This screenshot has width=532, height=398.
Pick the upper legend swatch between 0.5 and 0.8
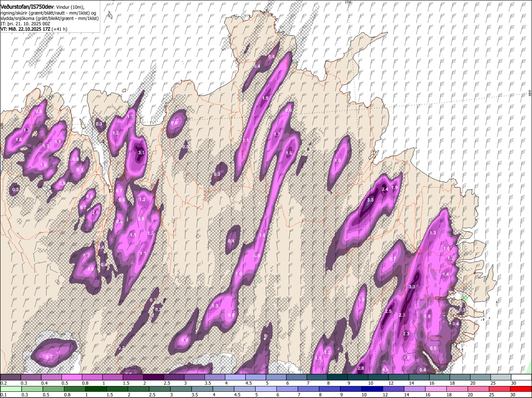coord(72,377)
